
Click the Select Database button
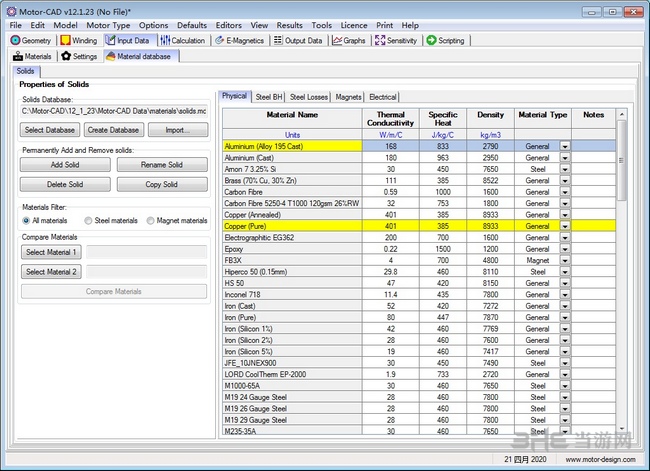[50, 130]
